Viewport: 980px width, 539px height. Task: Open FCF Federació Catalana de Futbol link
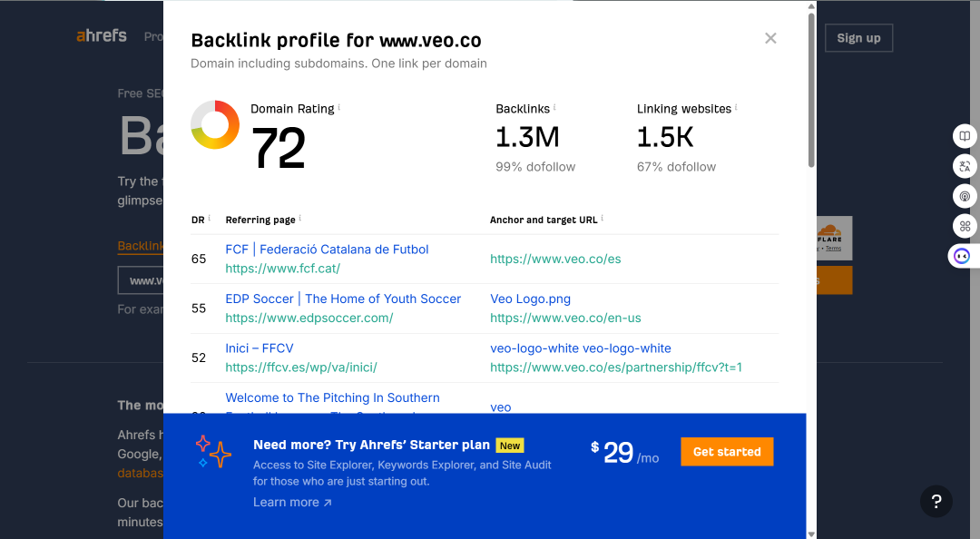(327, 250)
